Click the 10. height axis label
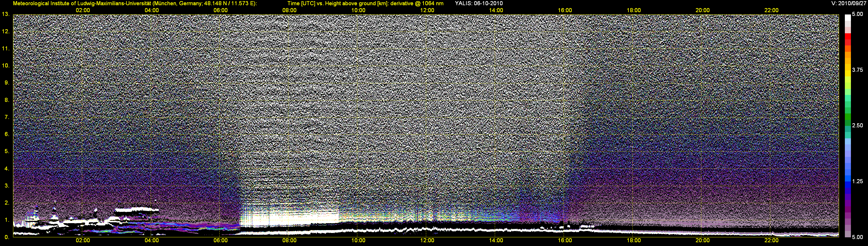 click(5, 65)
